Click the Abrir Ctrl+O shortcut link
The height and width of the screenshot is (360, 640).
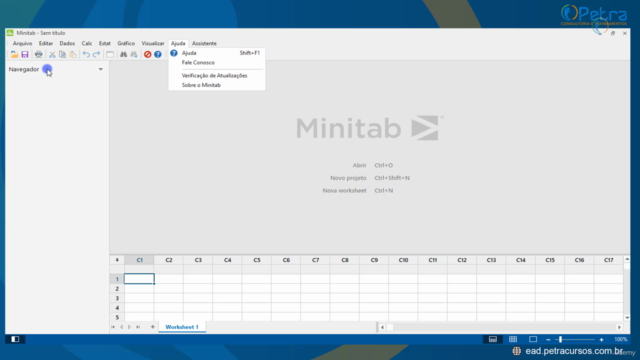[x=373, y=165]
